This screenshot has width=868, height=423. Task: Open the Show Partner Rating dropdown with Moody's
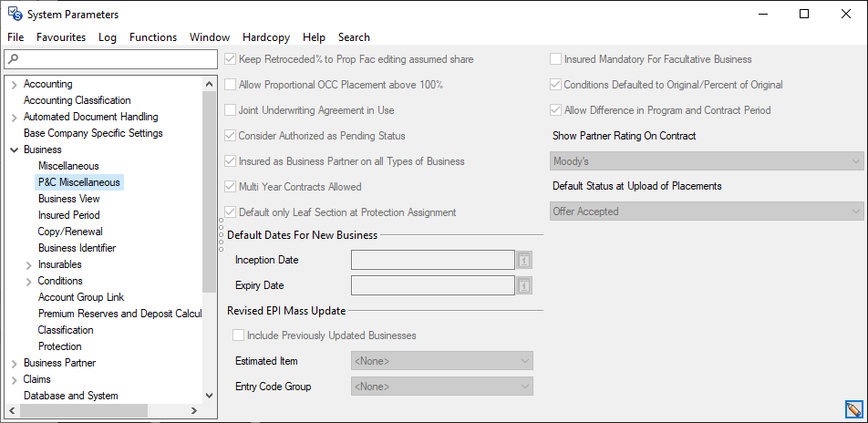click(707, 161)
